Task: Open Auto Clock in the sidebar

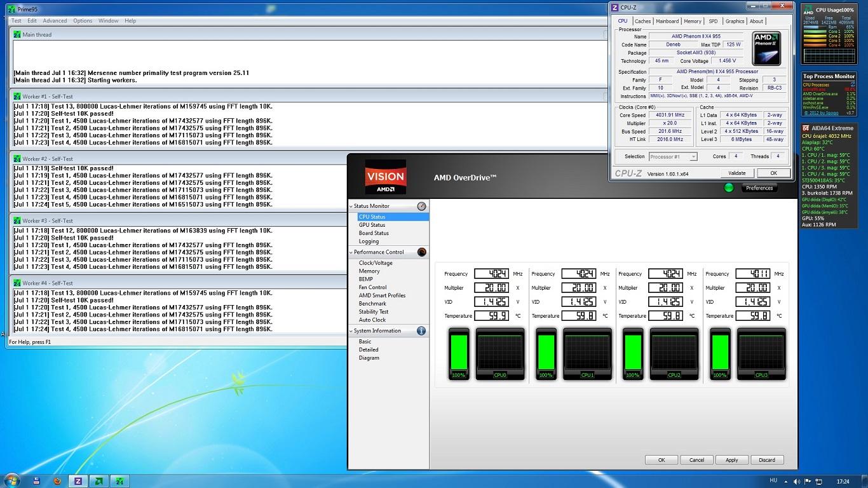Action: point(372,320)
